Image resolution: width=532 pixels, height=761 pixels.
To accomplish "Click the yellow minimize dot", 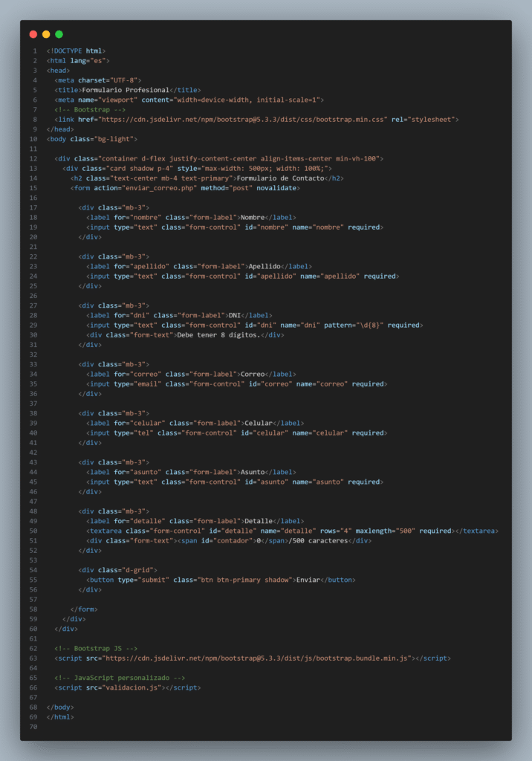I will pyautogui.click(x=46, y=34).
